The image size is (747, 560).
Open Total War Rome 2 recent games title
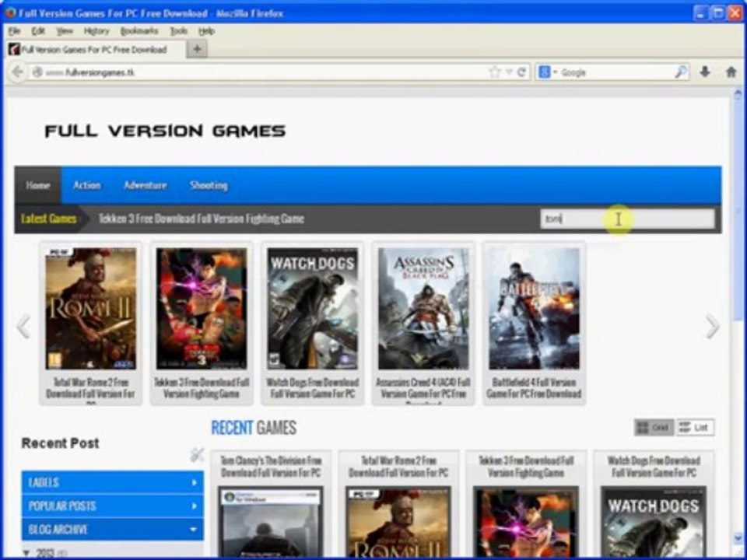click(398, 467)
